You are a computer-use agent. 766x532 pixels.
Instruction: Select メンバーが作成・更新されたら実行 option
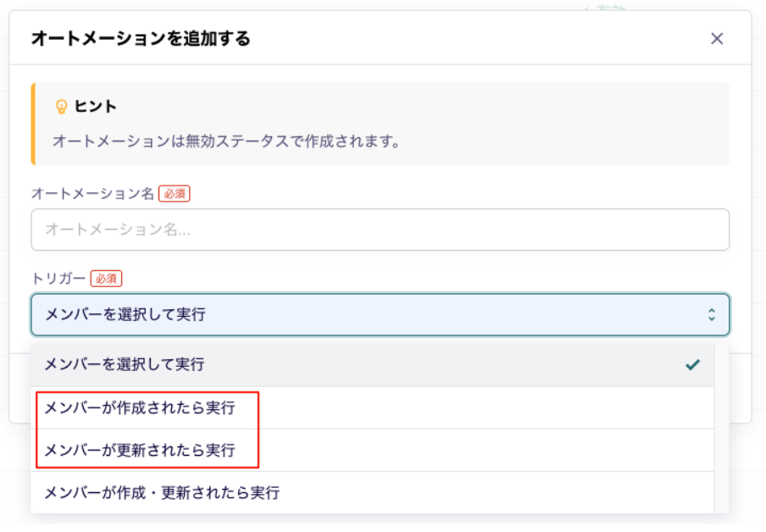pyautogui.click(x=162, y=492)
